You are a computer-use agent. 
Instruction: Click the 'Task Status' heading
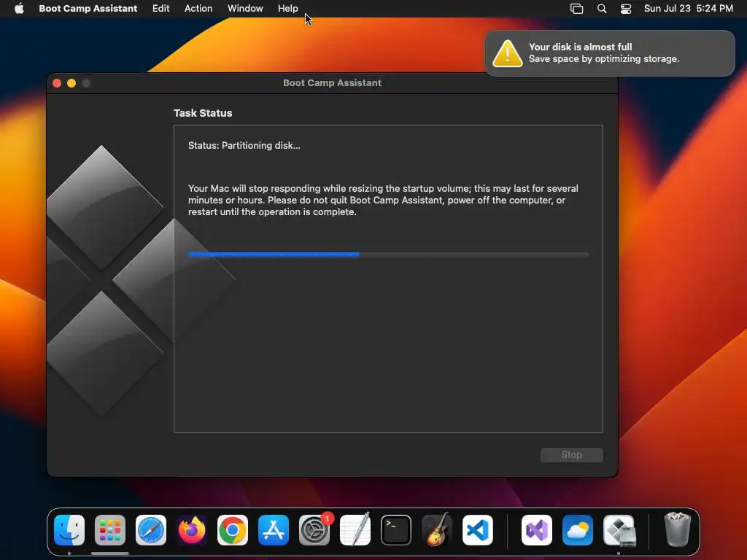[203, 113]
